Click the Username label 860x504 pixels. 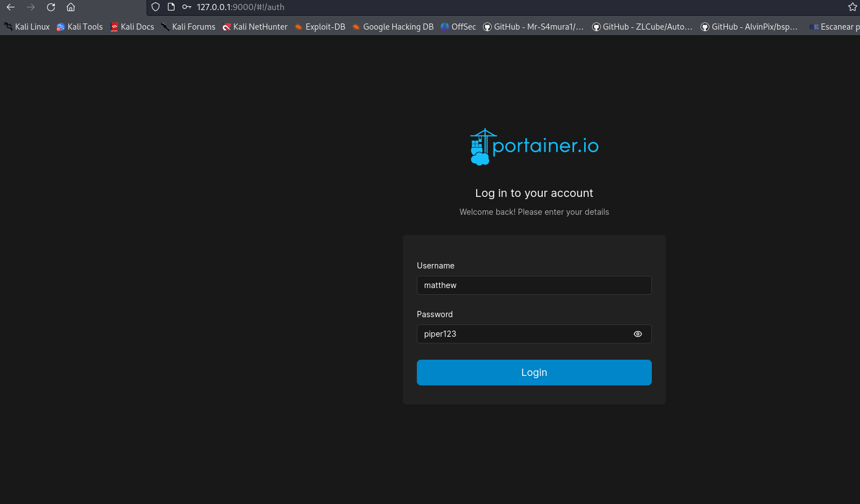click(435, 266)
